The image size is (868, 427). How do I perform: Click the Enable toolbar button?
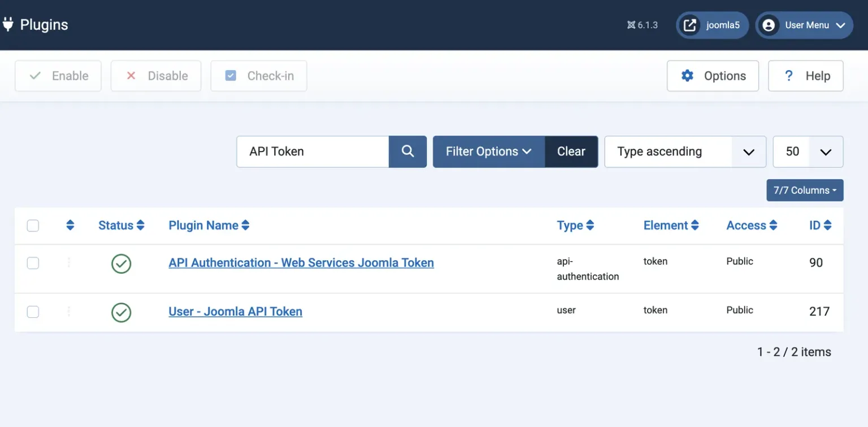58,76
